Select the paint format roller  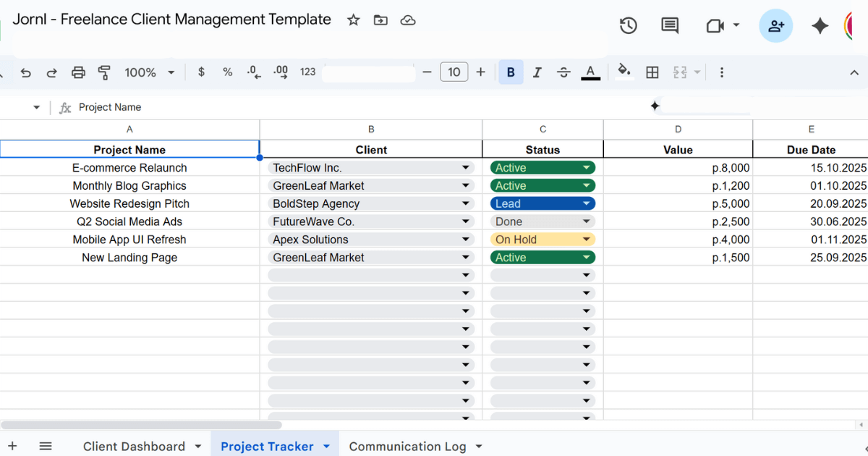point(104,72)
